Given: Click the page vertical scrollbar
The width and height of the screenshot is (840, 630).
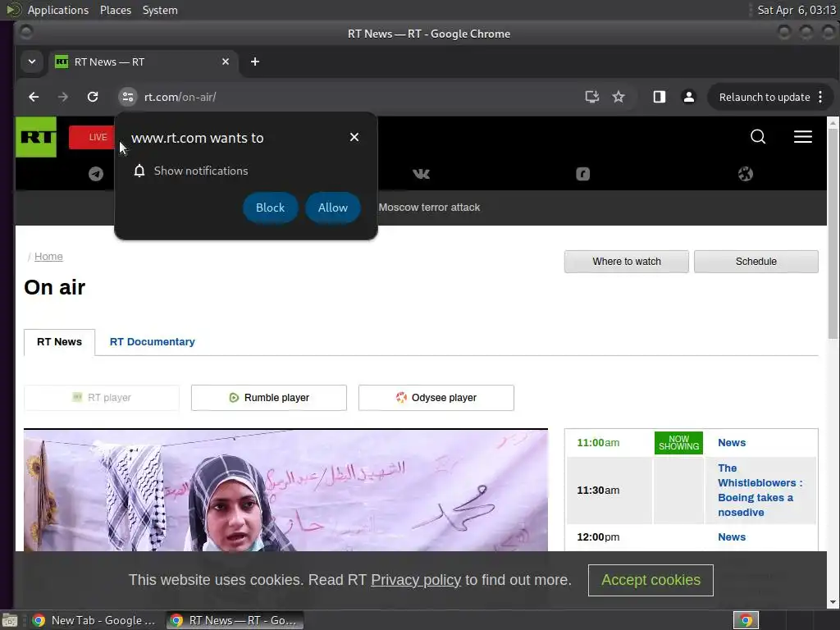Looking at the screenshot, I should [x=833, y=234].
